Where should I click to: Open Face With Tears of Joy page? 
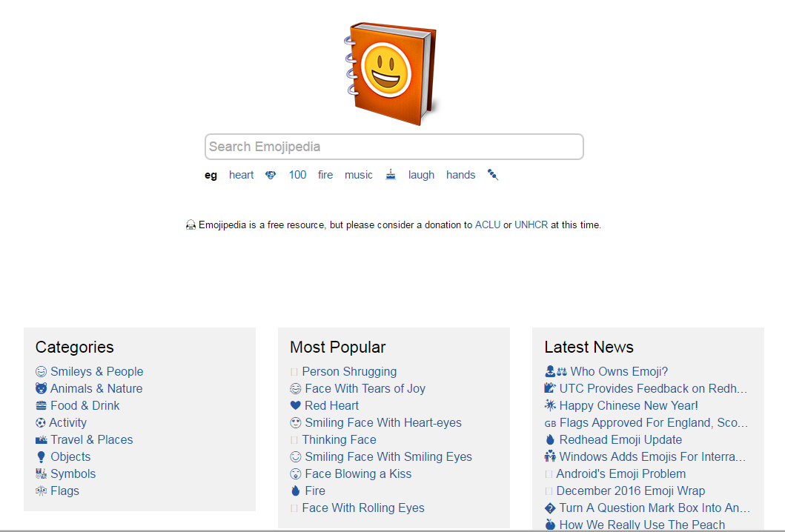coord(365,389)
